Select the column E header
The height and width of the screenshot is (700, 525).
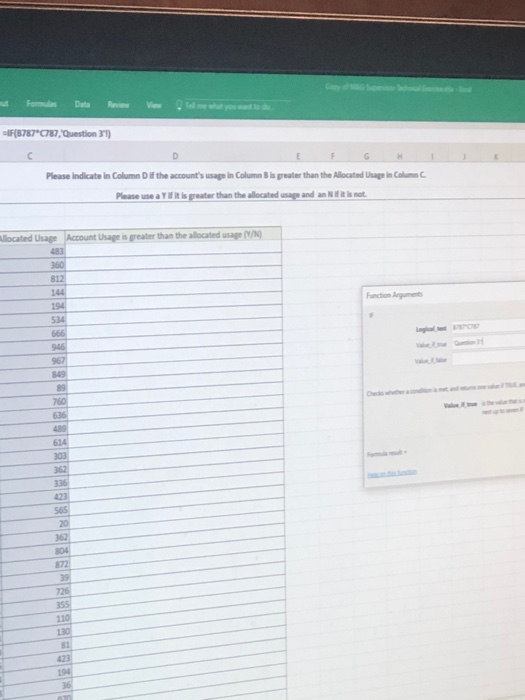(x=298, y=156)
